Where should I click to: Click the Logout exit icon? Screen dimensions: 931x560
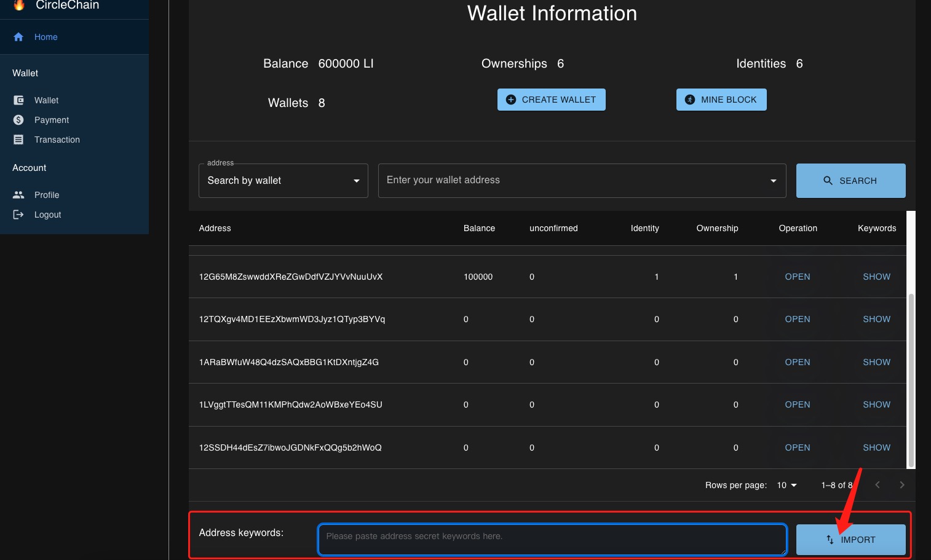point(18,215)
